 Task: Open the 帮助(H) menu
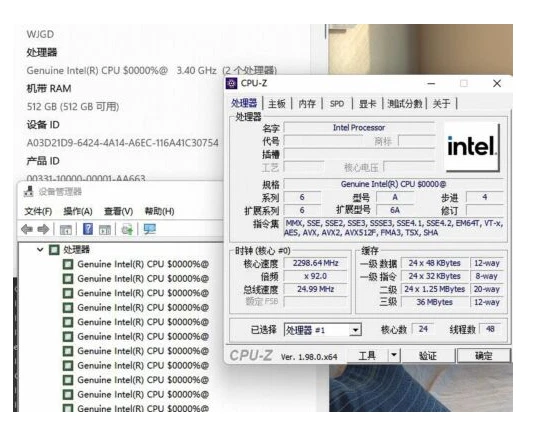pyautogui.click(x=159, y=211)
